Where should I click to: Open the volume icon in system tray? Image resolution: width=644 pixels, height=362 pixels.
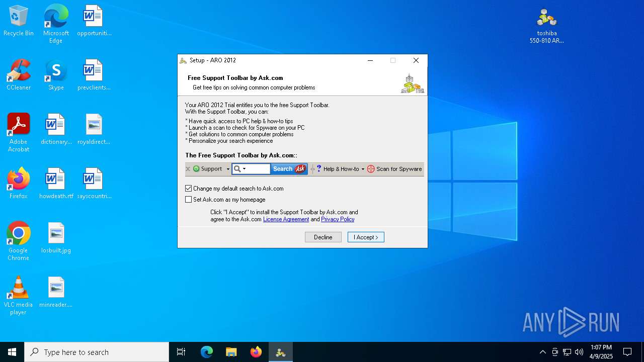coord(579,352)
